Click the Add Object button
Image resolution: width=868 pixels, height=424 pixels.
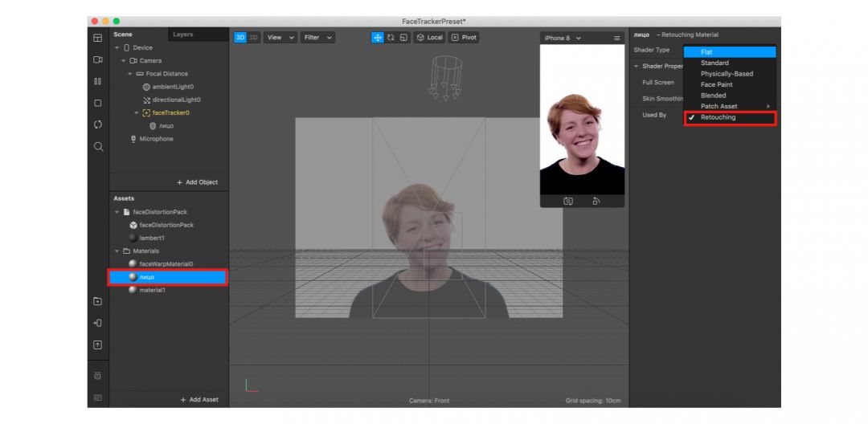click(197, 182)
